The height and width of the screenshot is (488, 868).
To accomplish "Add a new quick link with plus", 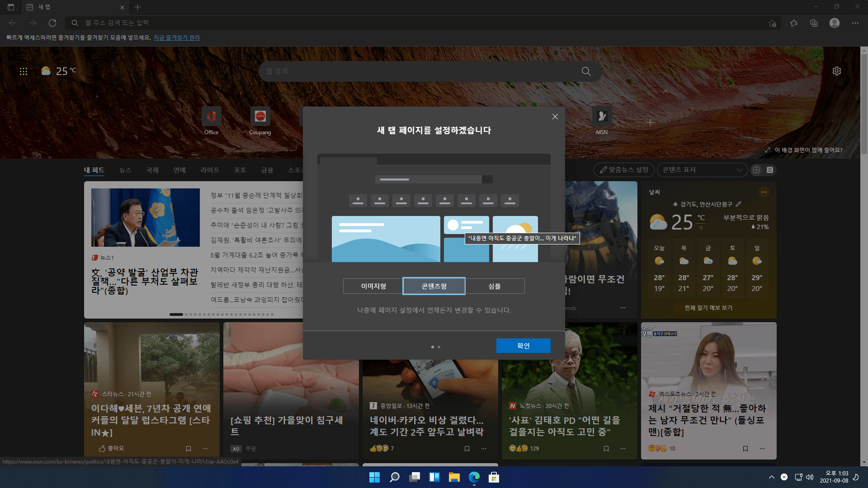I will coord(650,122).
